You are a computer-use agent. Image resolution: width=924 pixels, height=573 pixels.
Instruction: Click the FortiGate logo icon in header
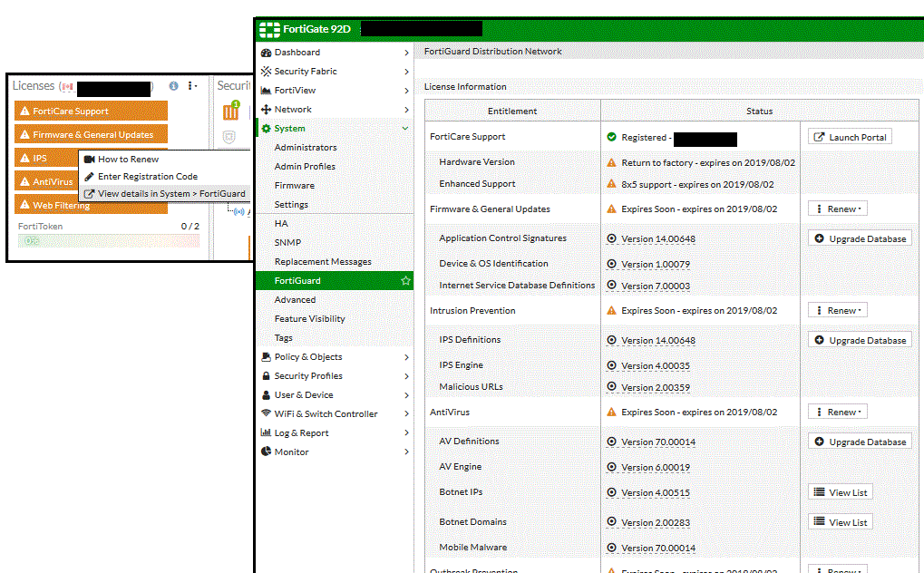(270, 29)
